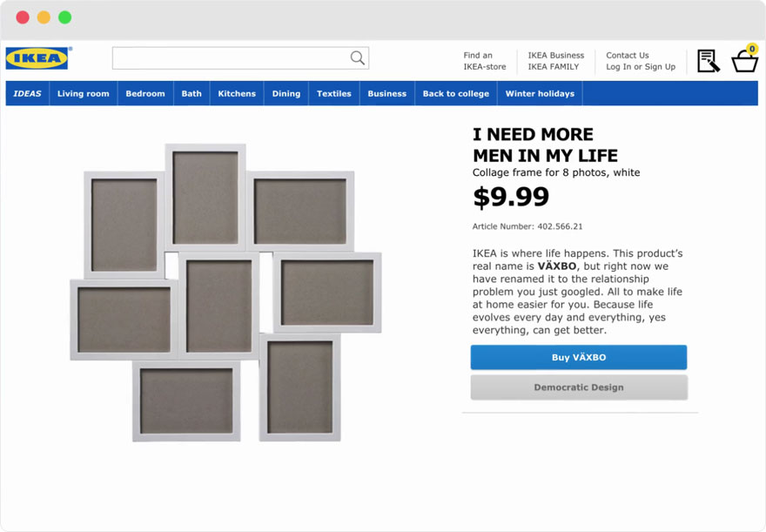This screenshot has height=532, width=766.
Task: Open the IDEAS menu item
Action: pos(27,94)
